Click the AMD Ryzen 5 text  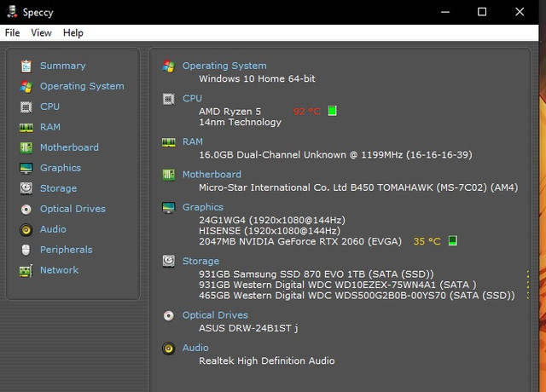point(229,112)
